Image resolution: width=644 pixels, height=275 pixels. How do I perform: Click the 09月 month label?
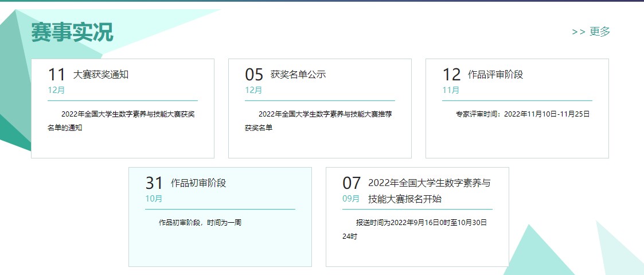(x=351, y=199)
